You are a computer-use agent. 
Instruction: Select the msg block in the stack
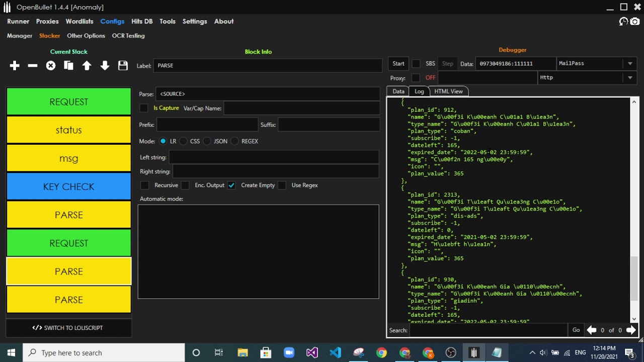69,158
